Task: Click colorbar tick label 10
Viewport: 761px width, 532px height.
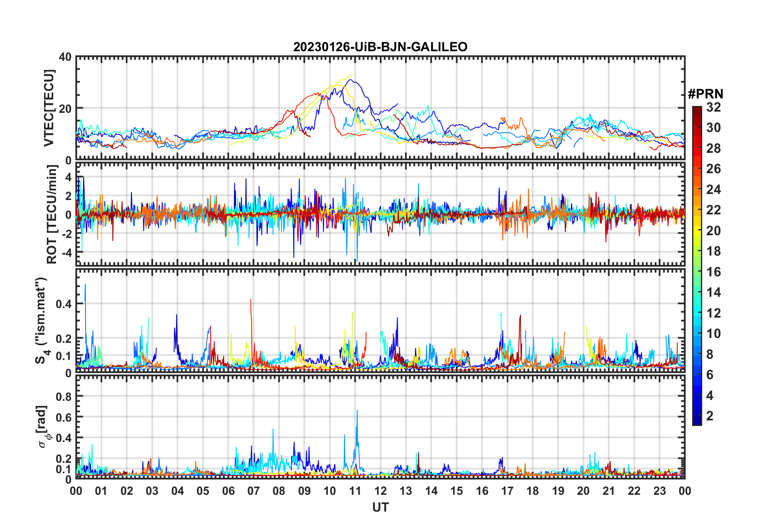Action: (x=713, y=334)
